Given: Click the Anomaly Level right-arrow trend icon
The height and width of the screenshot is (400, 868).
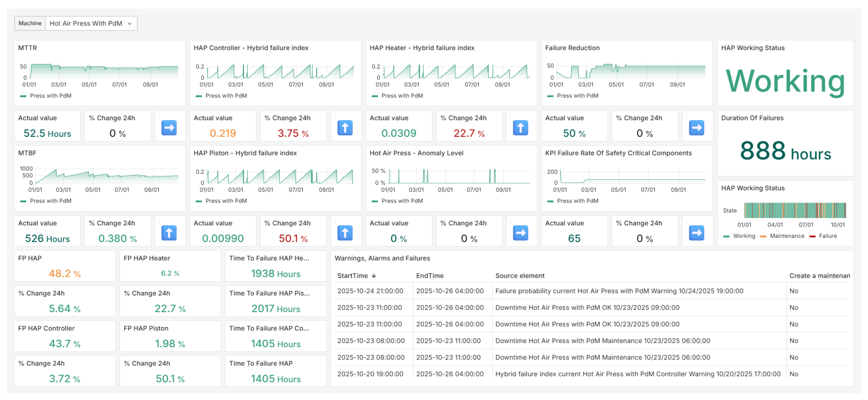Looking at the screenshot, I should tap(520, 233).
